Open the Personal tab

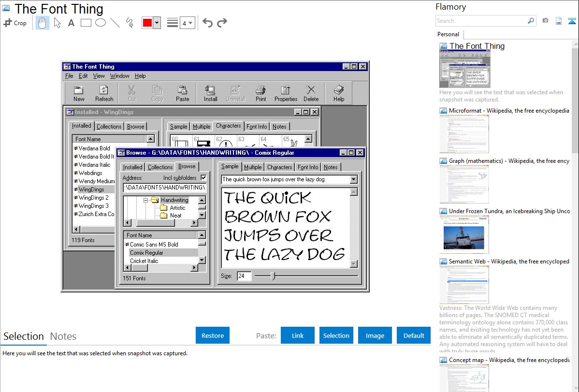click(x=449, y=34)
